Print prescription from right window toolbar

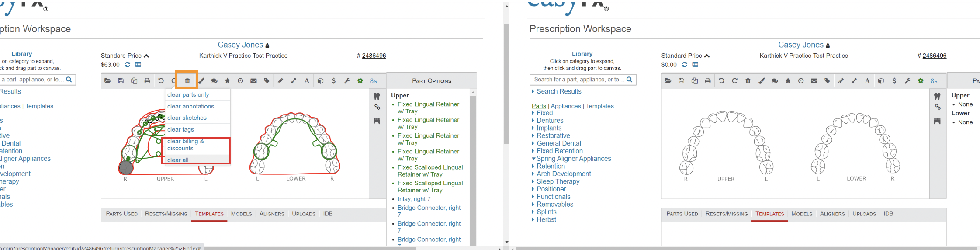708,81
